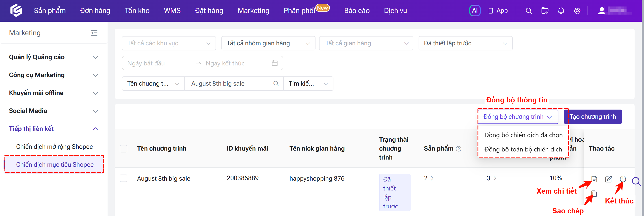644x216 pixels.
Task: Open Tên chương trình search type dropdown
Action: pyautogui.click(x=153, y=84)
